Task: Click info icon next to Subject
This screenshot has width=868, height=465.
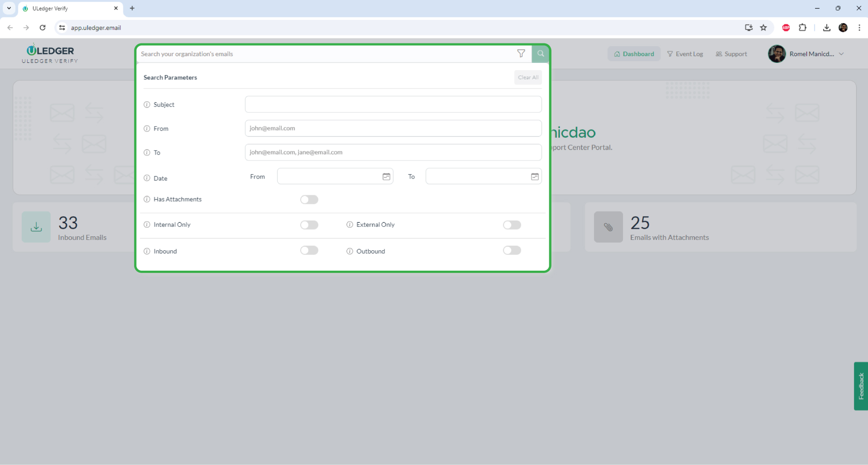Action: pos(147,105)
